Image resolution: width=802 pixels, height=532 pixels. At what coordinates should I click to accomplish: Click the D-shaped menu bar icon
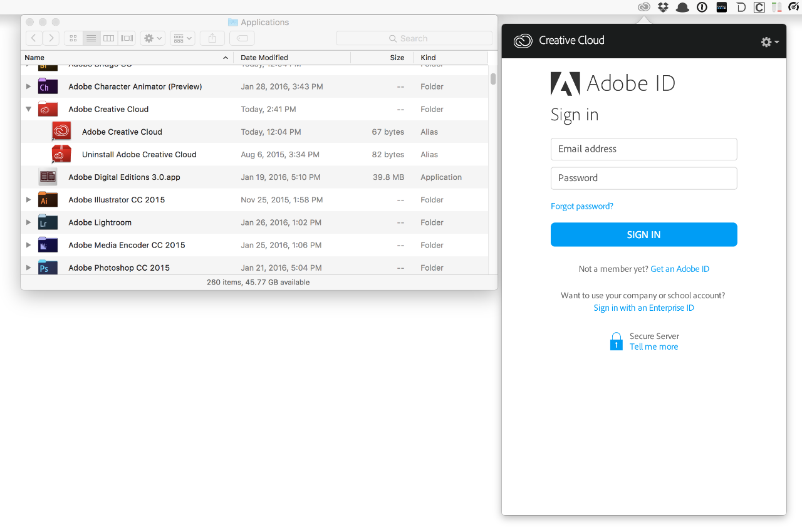click(741, 8)
